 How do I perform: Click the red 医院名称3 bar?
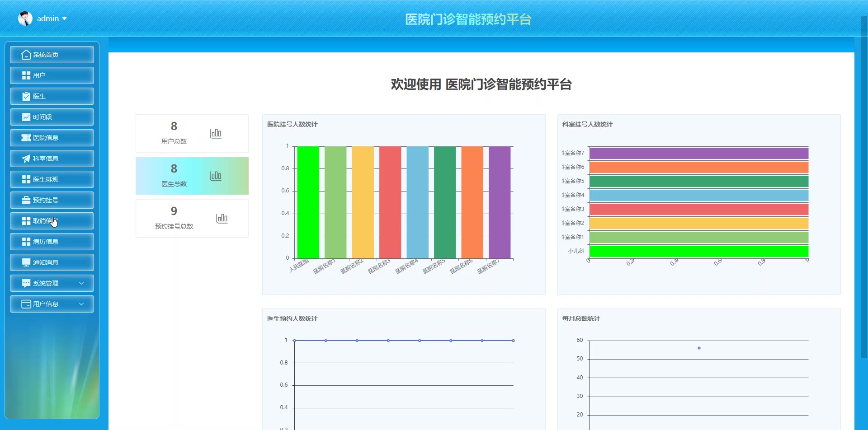(390, 202)
